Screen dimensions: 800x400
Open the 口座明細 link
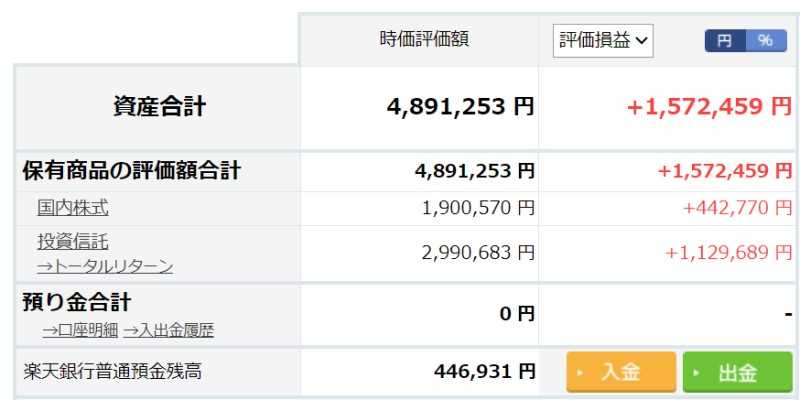80,330
